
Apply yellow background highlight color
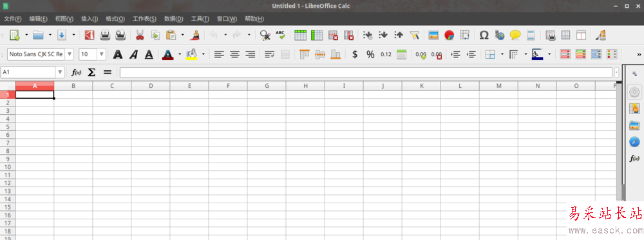(x=191, y=54)
